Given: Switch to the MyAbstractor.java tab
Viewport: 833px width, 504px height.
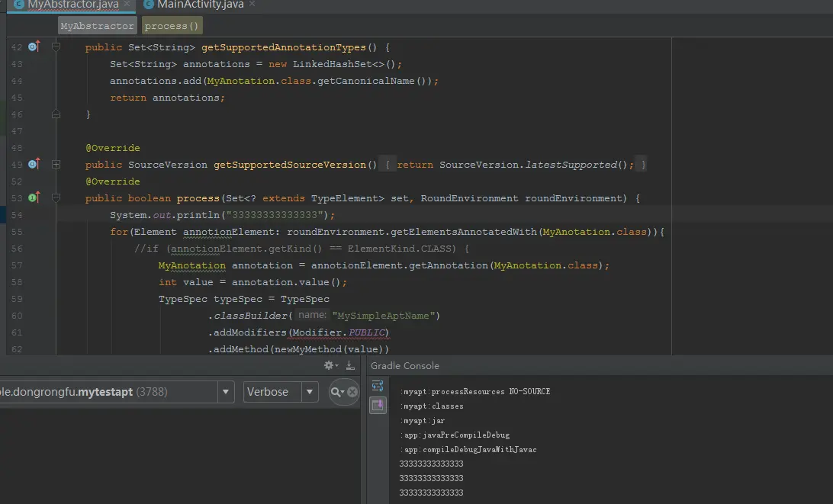Looking at the screenshot, I should [x=72, y=5].
